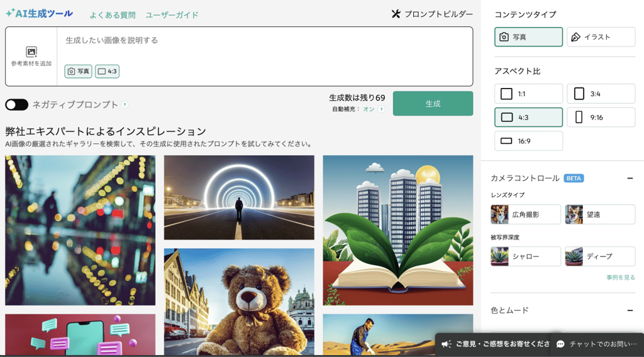Select イラスト content type
The width and height of the screenshot is (644, 357).
(x=601, y=37)
